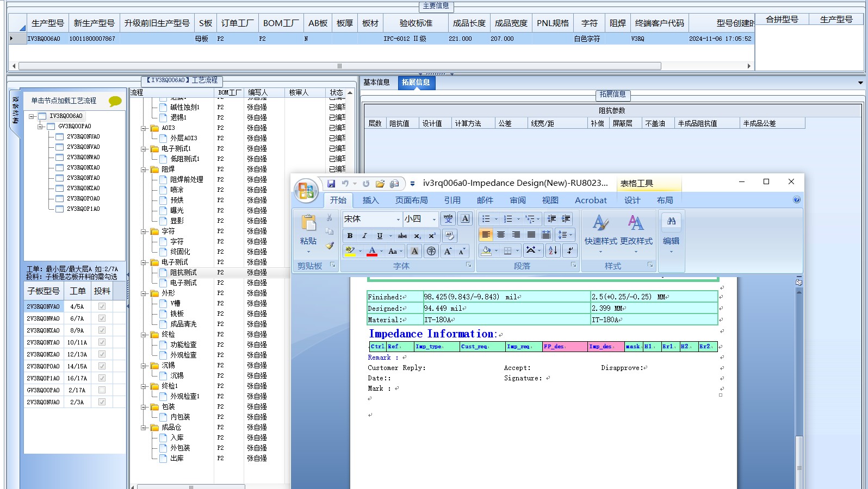
Task: Collapse IV3RQ006A0 root tree node
Action: 32,116
